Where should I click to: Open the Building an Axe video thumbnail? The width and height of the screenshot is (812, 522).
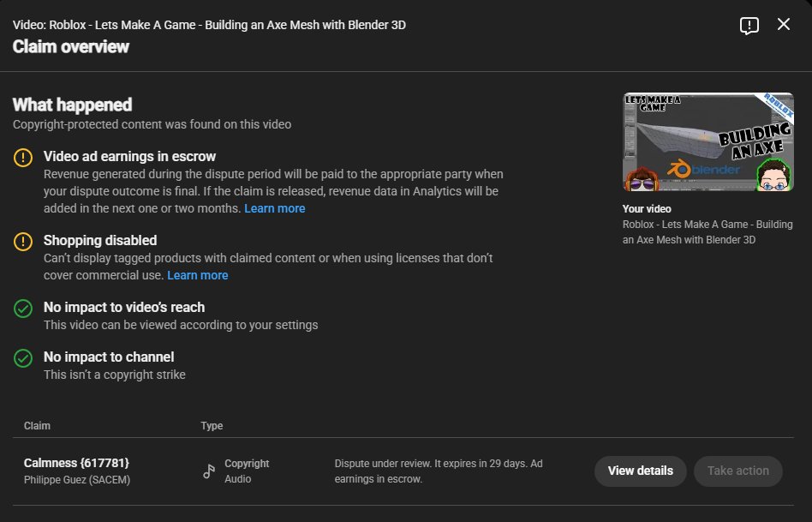point(708,142)
